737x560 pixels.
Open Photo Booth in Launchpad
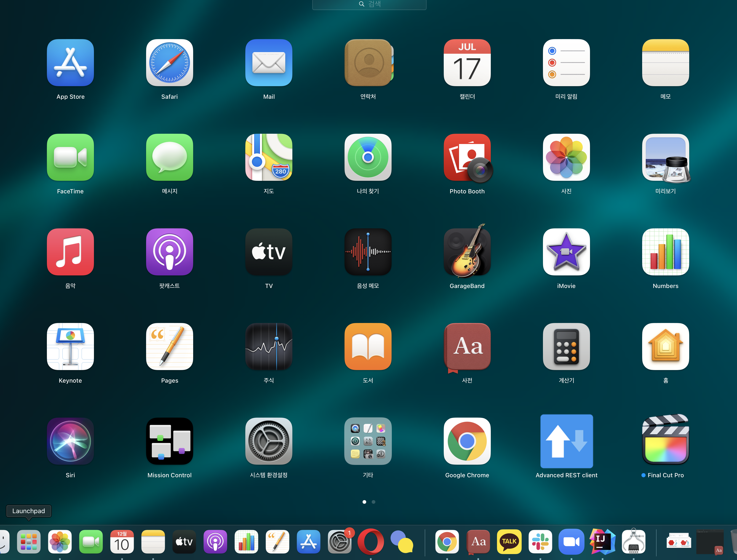(x=467, y=158)
